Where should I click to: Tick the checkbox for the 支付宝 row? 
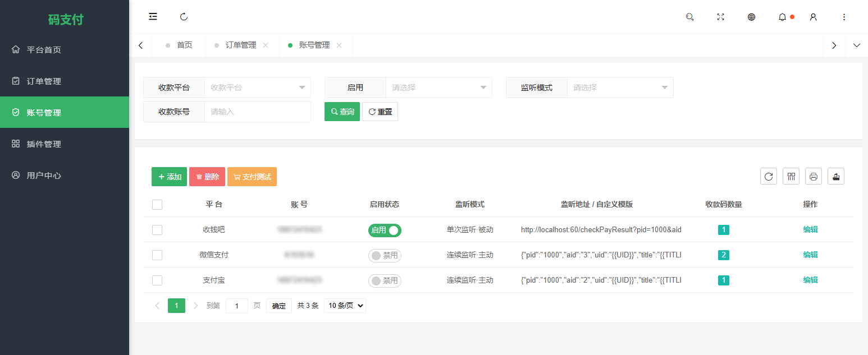157,280
